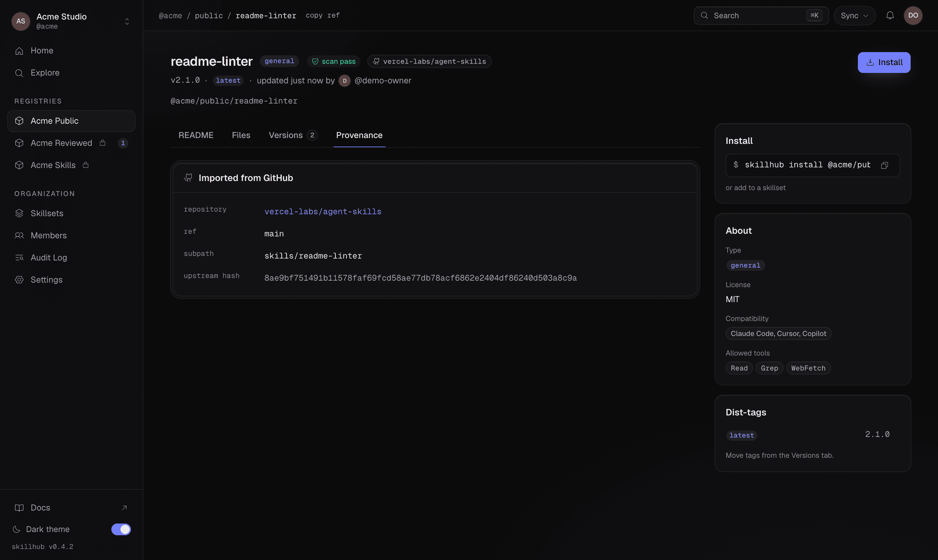Open notifications bell
The height and width of the screenshot is (560, 938).
(x=890, y=16)
